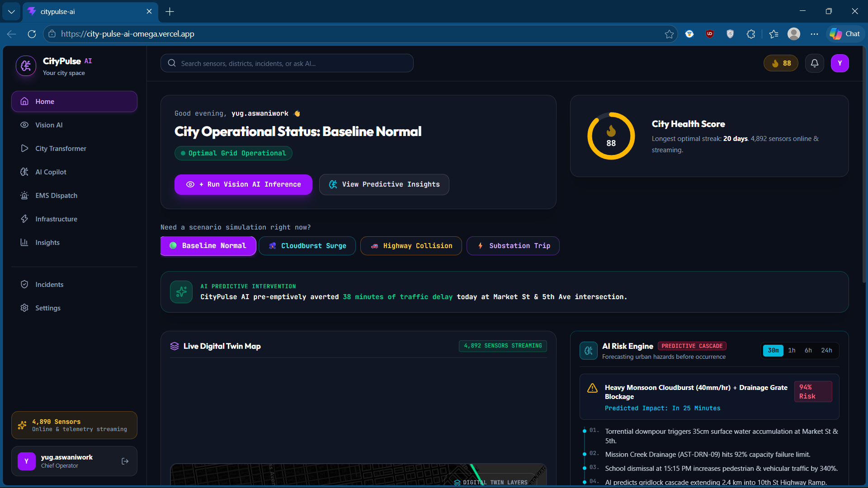
Task: Open the browser three-dots settings menu
Action: [814, 34]
